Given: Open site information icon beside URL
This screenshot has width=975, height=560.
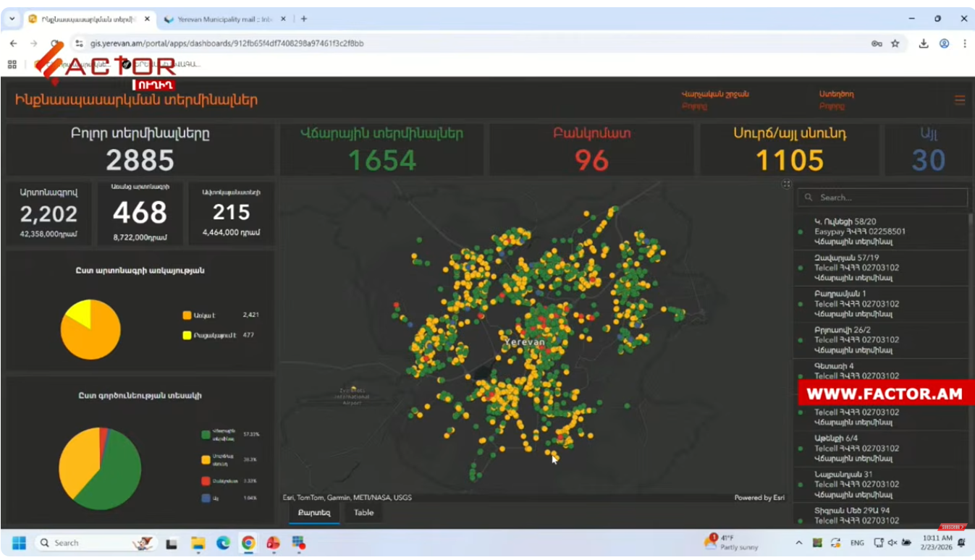Looking at the screenshot, I should click(x=80, y=43).
